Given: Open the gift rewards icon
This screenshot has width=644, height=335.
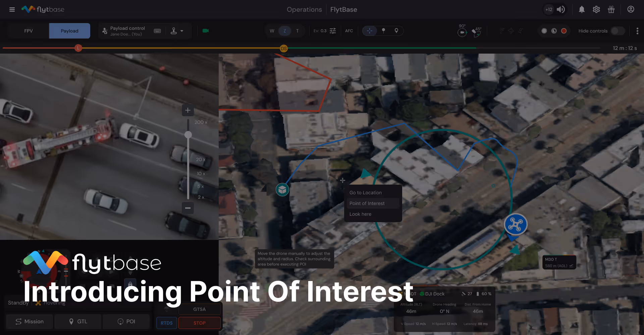Looking at the screenshot, I should click(x=611, y=9).
